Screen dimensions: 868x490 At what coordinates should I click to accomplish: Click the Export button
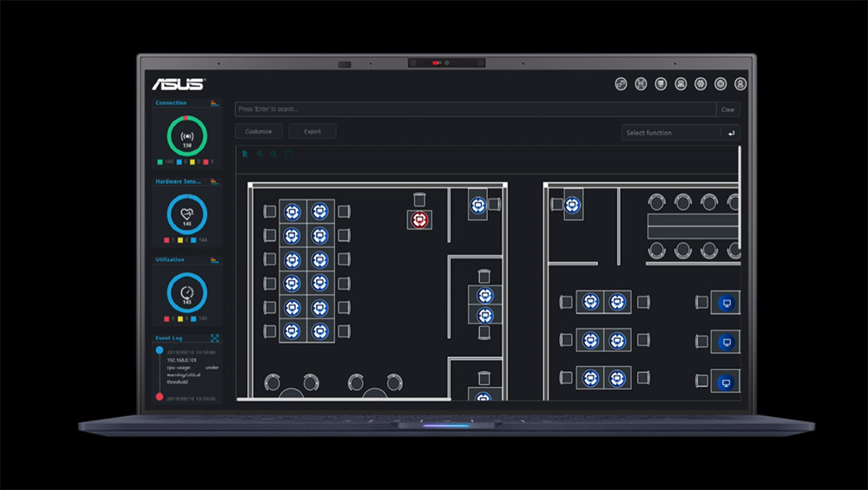click(x=312, y=132)
